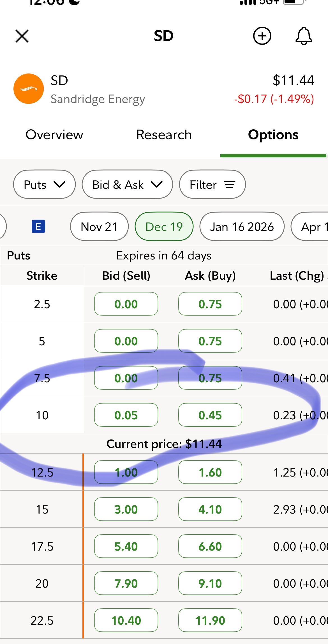Tap the 7.90 bid for strike 20
The height and width of the screenshot is (644, 328).
click(x=126, y=583)
